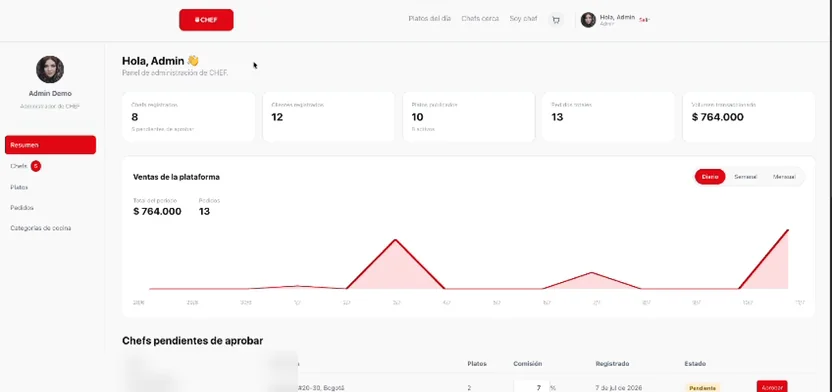Click the Admin Demo sidebar profile photo
Viewport: 832px width, 392px height.
coord(50,69)
